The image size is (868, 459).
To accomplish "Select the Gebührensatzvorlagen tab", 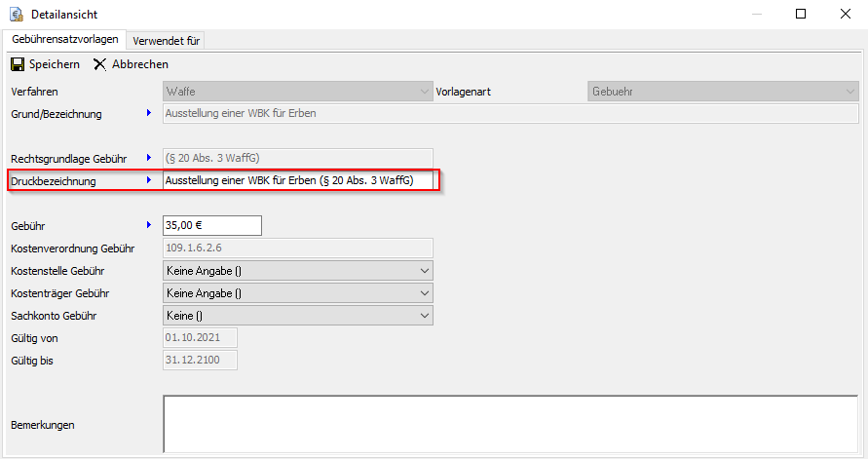I will click(65, 39).
